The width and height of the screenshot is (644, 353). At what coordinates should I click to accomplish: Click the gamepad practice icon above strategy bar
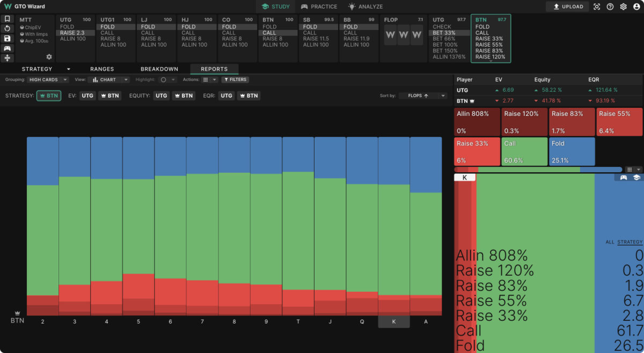[x=624, y=178]
